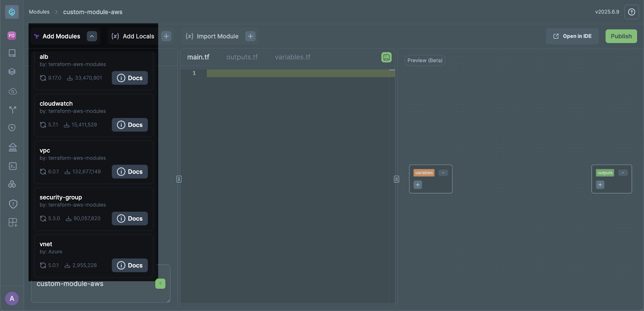Open the book icon in sidebar
The width and height of the screenshot is (644, 311).
pos(12,53)
